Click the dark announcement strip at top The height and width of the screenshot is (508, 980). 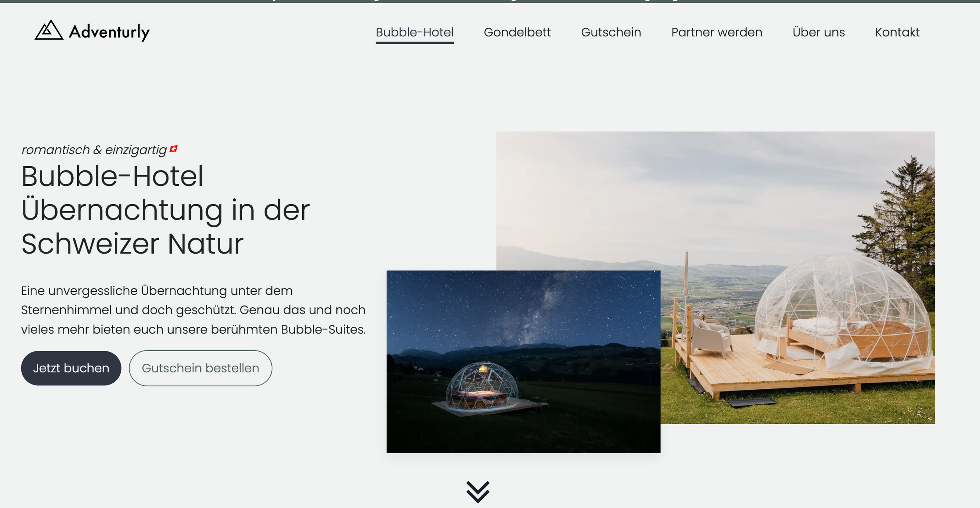tap(490, 1)
